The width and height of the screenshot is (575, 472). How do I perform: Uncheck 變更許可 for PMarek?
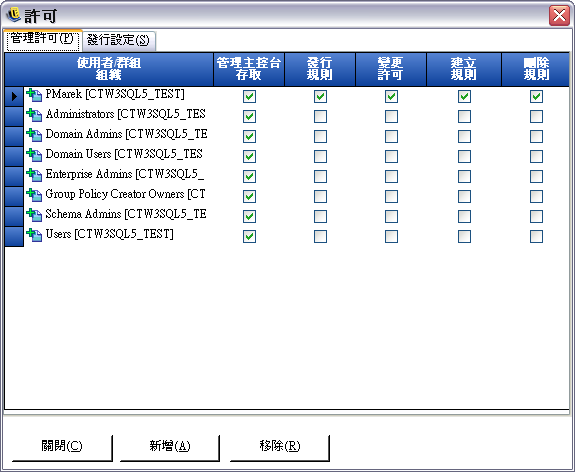tap(391, 96)
